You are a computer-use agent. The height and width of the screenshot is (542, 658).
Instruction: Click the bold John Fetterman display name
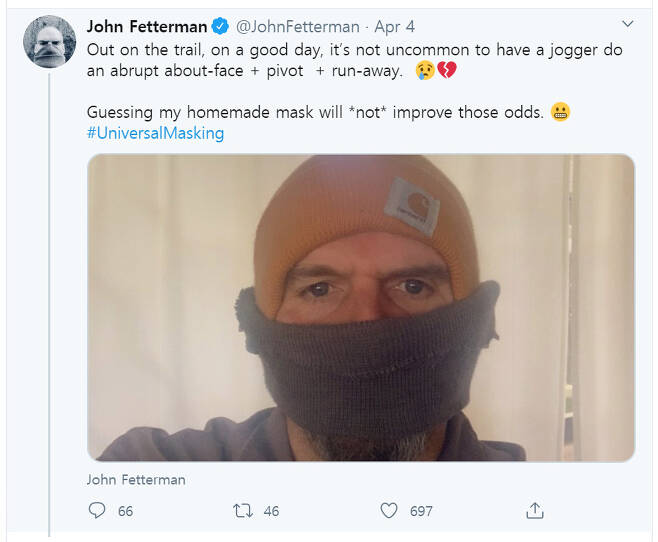coord(147,26)
